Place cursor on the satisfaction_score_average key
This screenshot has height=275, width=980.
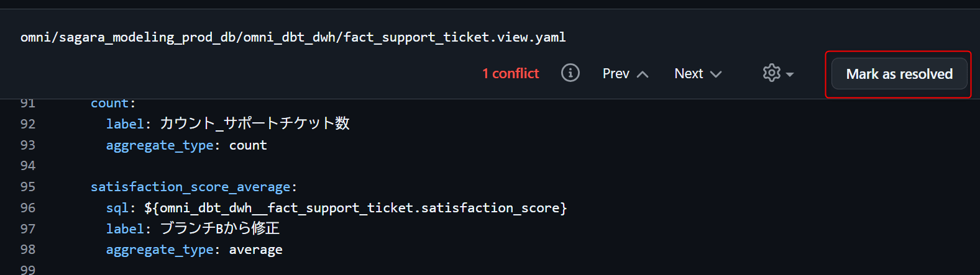[190, 187]
